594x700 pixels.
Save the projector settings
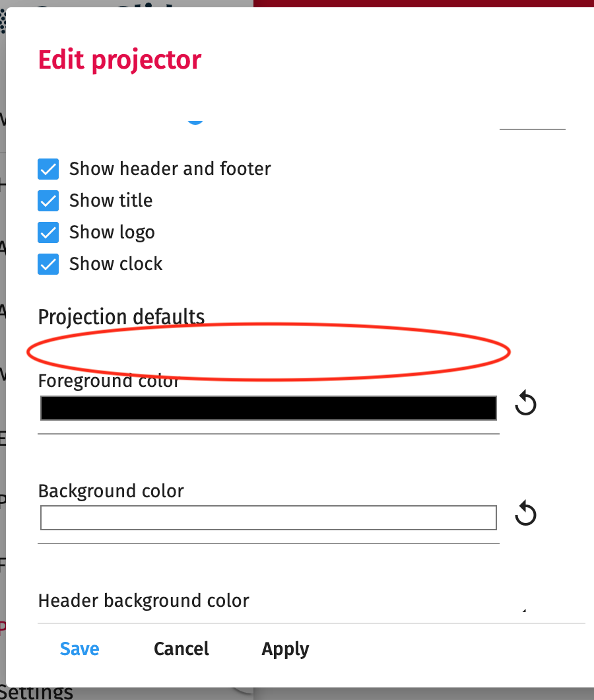click(x=79, y=649)
